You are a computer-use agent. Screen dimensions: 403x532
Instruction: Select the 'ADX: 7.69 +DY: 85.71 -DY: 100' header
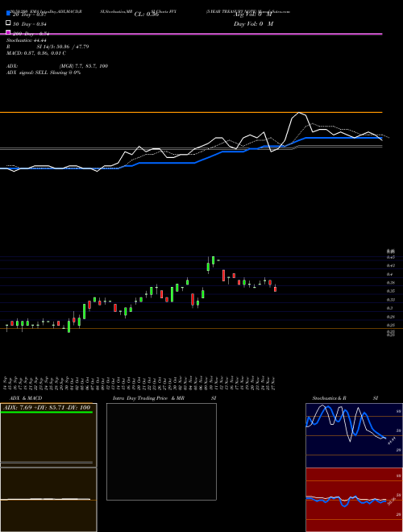(46, 407)
